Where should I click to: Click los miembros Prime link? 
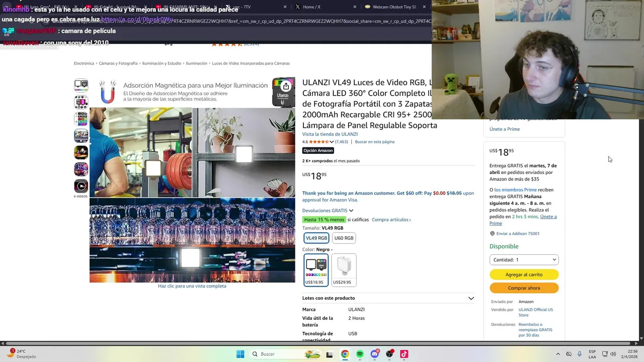click(515, 190)
